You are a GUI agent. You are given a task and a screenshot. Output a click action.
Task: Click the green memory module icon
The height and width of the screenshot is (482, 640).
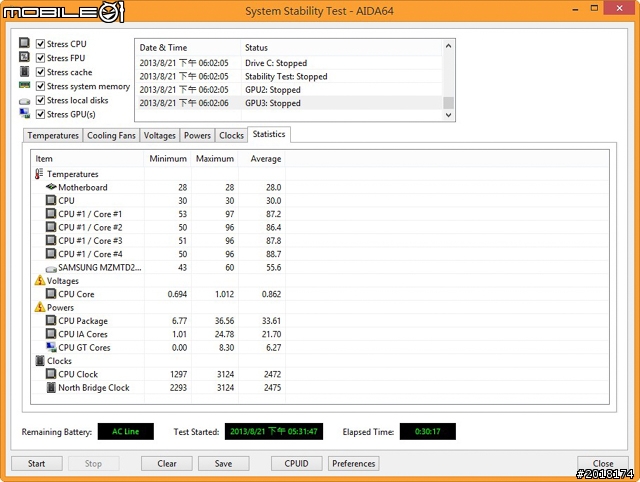(x=24, y=85)
